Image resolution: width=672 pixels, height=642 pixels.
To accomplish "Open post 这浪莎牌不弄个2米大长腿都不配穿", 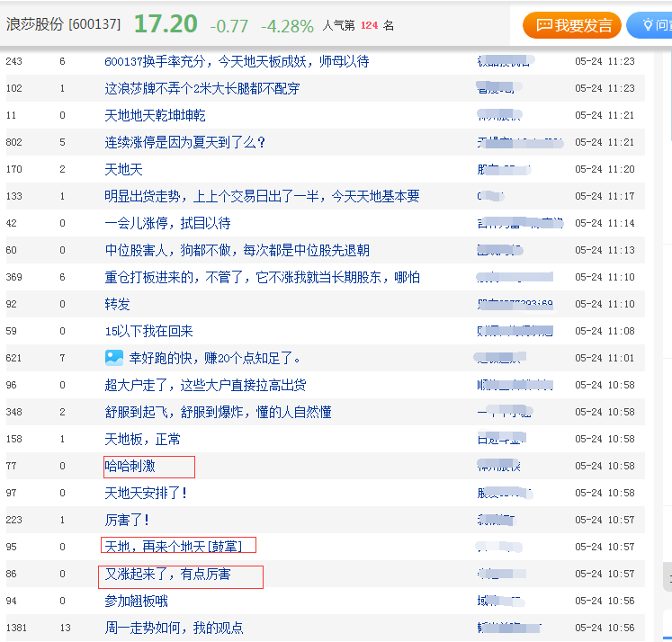I will tap(202, 89).
